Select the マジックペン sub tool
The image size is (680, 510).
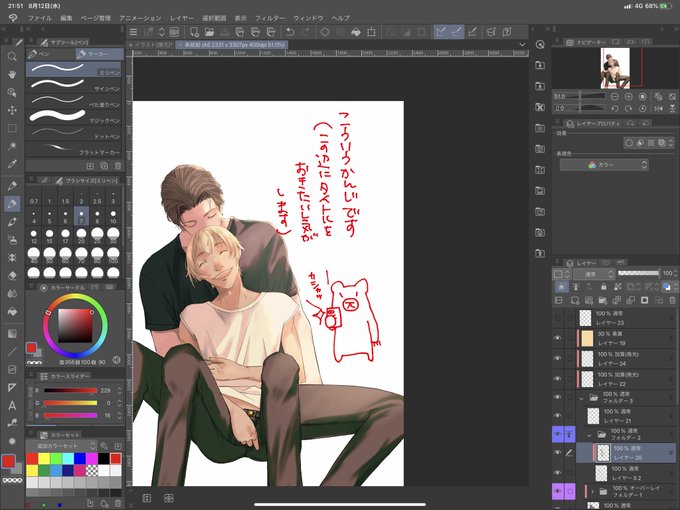(x=74, y=117)
